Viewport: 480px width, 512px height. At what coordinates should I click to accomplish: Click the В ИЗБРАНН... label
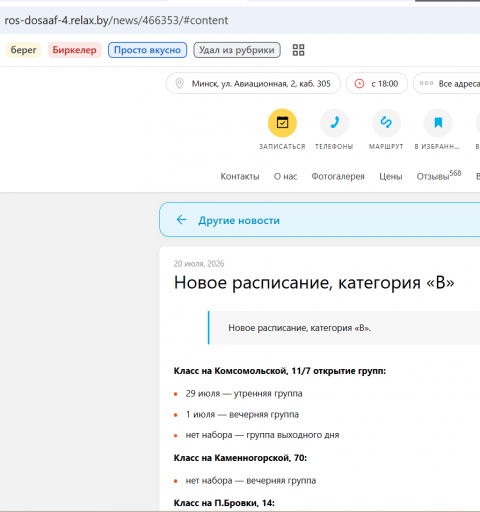click(437, 147)
